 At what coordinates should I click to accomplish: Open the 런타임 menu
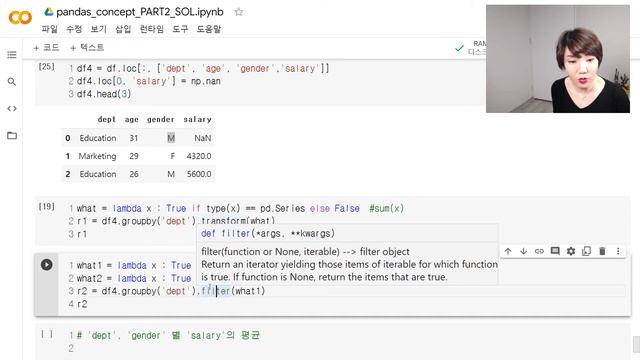click(151, 29)
